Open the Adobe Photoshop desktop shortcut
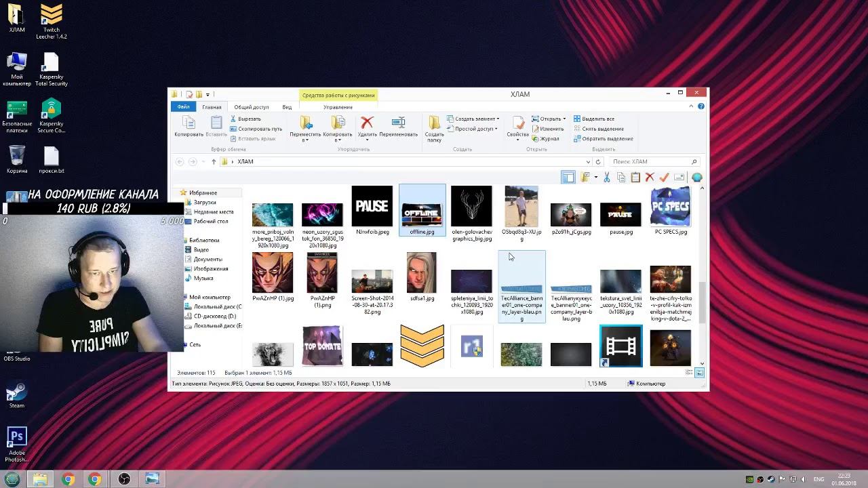This screenshot has height=488, width=868. [x=17, y=445]
